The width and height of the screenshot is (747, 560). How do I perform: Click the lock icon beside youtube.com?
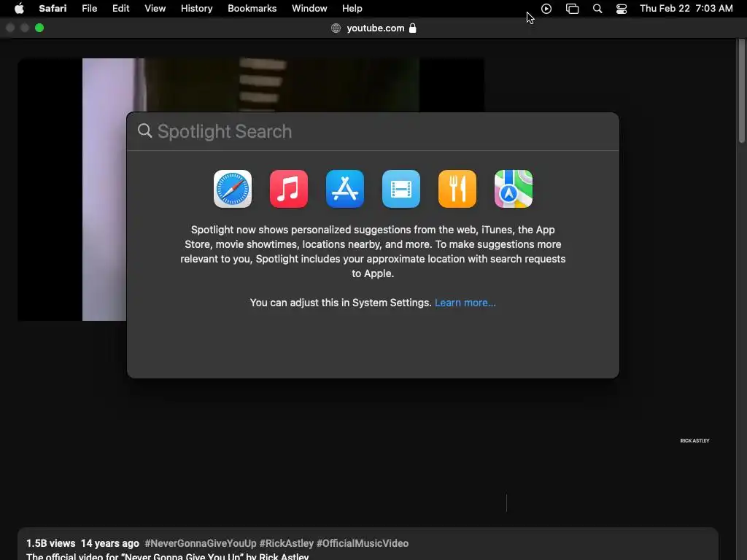click(413, 28)
